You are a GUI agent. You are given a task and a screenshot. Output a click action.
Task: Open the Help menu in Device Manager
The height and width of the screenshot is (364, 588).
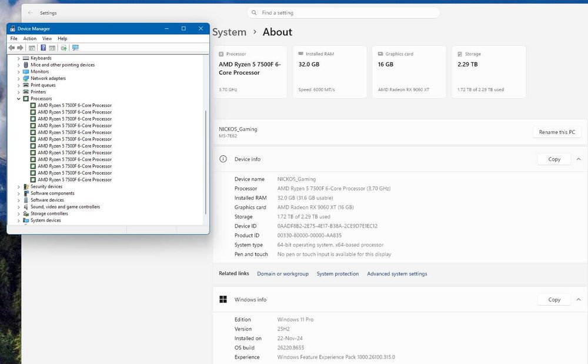point(62,39)
